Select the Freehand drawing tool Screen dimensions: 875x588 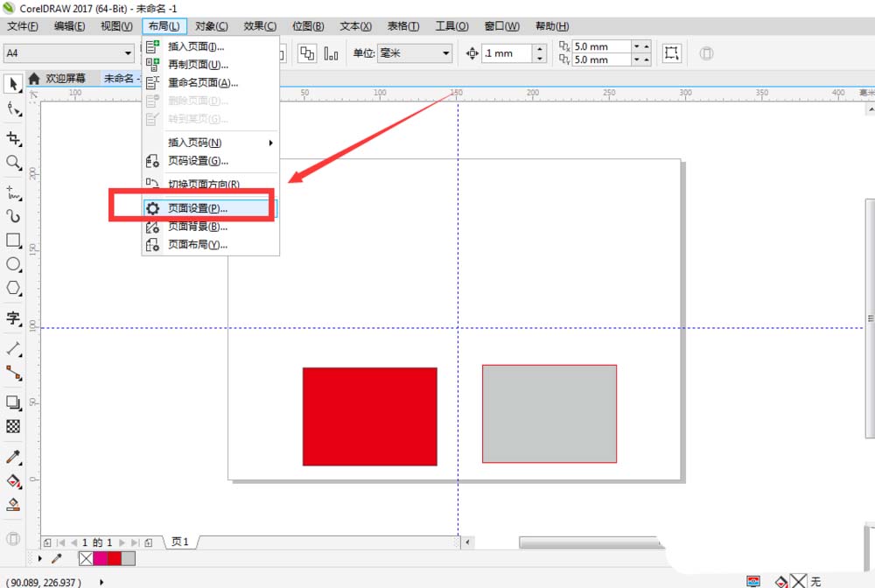pyautogui.click(x=13, y=192)
